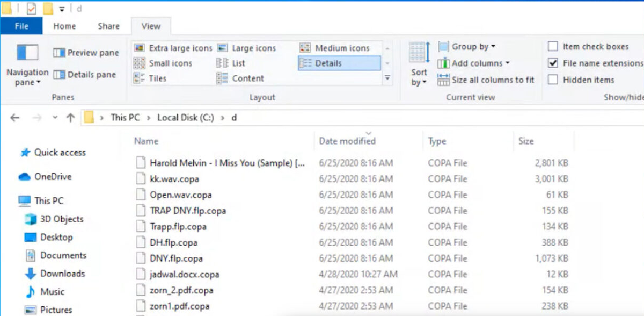The image size is (644, 316).
Task: Open the Sort by dropdown
Action: tap(419, 64)
